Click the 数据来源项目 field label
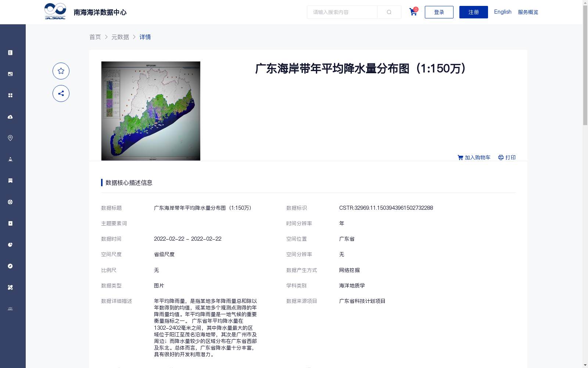Screen dimensions: 588x368 302,301
